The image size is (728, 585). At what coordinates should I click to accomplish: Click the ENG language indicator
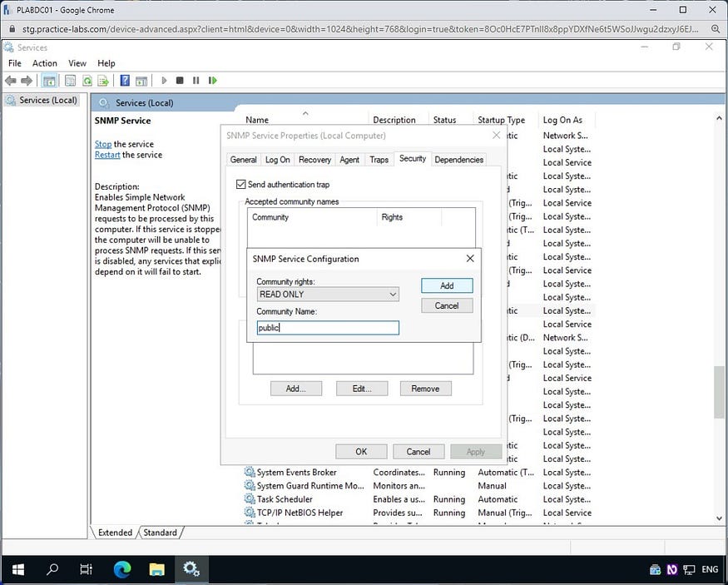(x=710, y=569)
